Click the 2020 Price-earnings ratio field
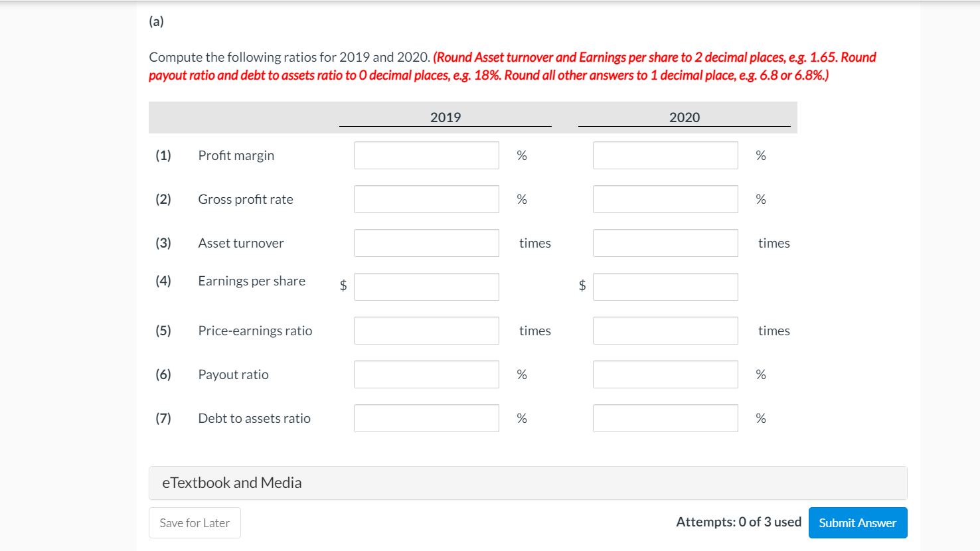This screenshot has height=551, width=980. (665, 330)
